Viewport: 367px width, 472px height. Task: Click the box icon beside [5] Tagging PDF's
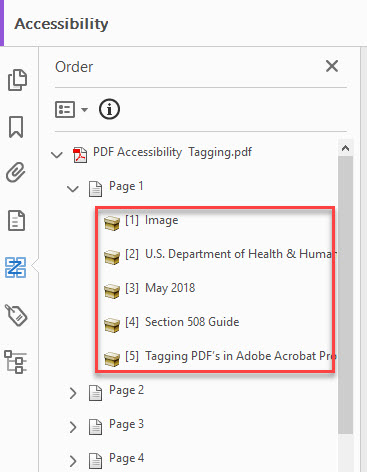[112, 359]
